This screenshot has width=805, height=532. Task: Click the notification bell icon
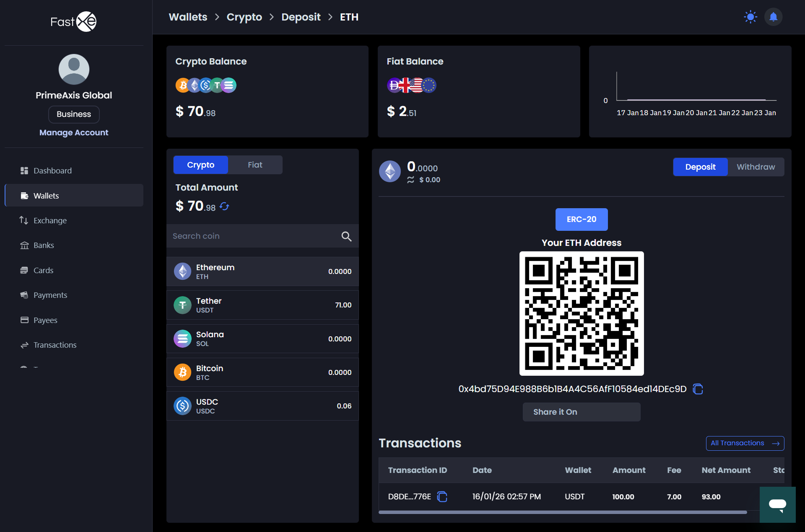click(774, 17)
